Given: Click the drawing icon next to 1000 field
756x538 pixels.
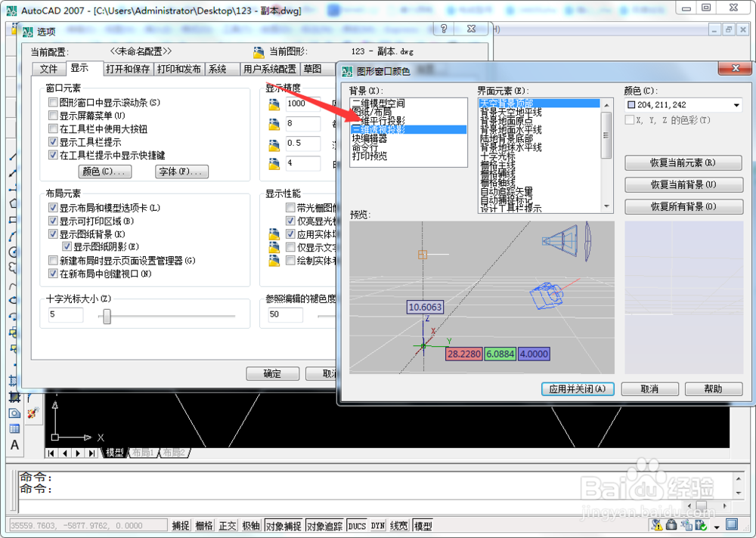Looking at the screenshot, I should pyautogui.click(x=274, y=104).
